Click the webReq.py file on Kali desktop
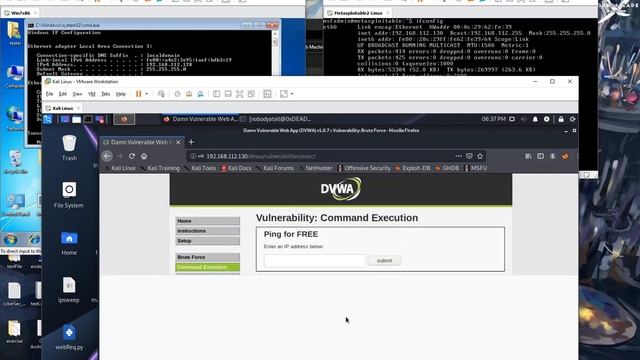The image size is (640, 360). [69, 338]
